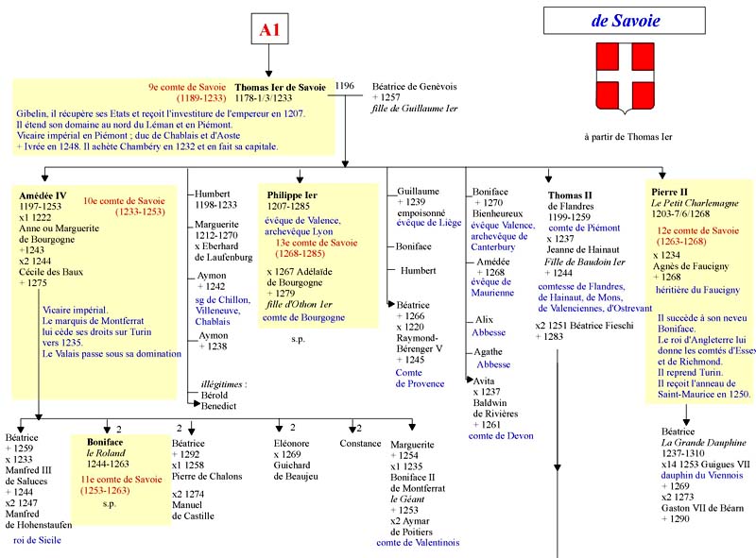Click the blue "roi de Sicile" title

[37, 540]
